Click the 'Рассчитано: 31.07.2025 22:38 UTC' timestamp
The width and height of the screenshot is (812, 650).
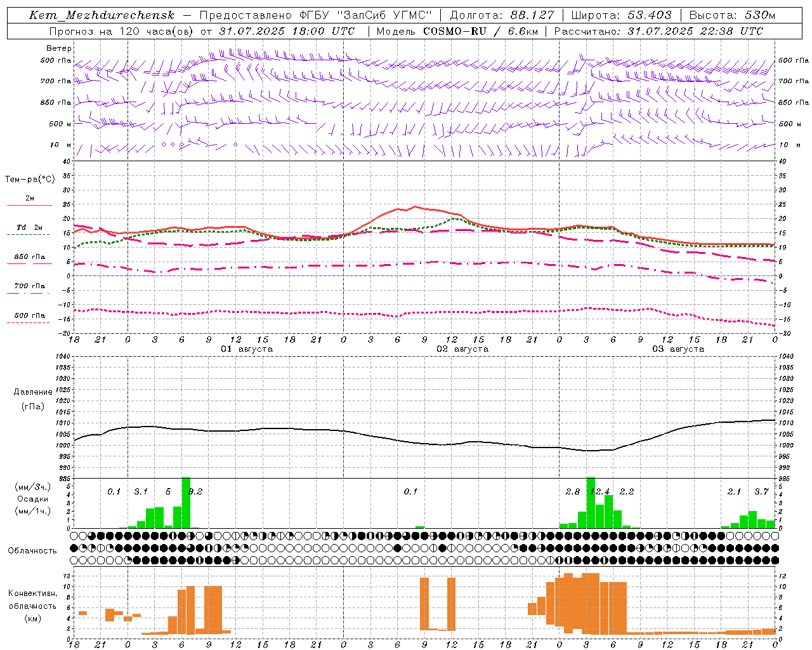click(x=658, y=31)
